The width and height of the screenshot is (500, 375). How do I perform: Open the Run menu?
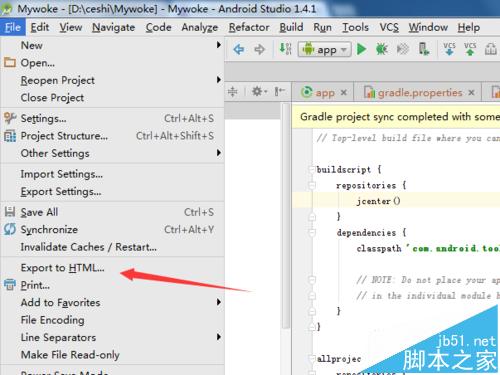322,27
